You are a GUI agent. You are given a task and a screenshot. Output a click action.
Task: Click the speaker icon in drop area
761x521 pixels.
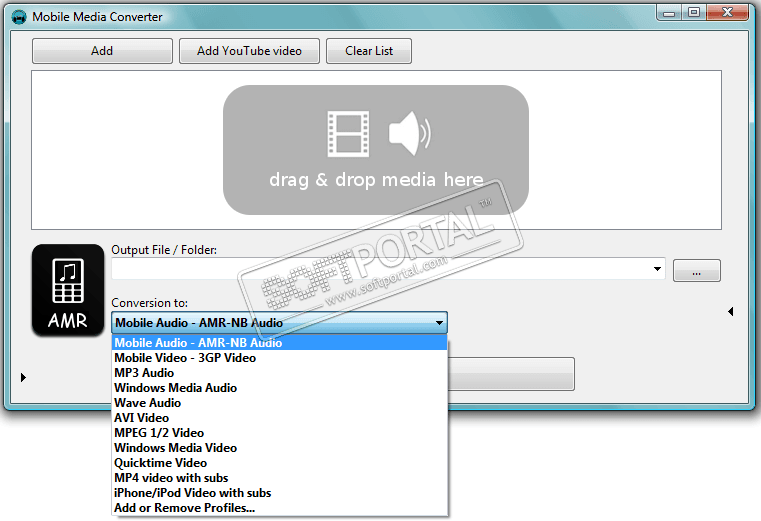click(409, 134)
